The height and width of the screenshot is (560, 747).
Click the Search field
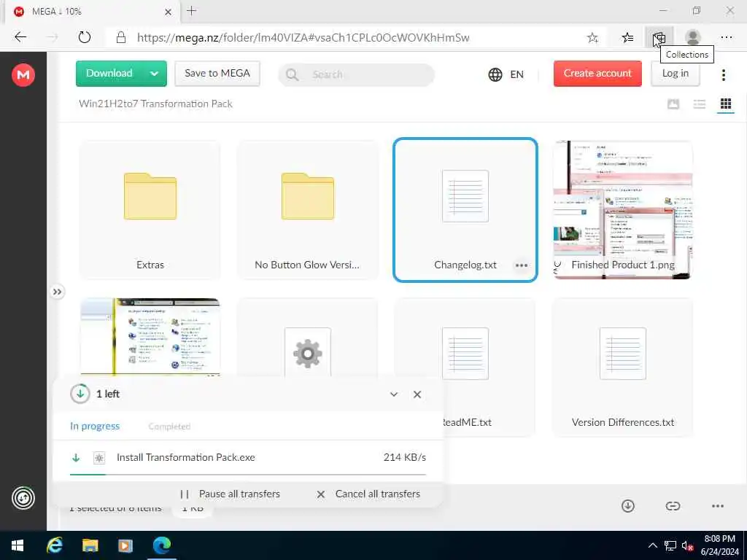coord(356,75)
